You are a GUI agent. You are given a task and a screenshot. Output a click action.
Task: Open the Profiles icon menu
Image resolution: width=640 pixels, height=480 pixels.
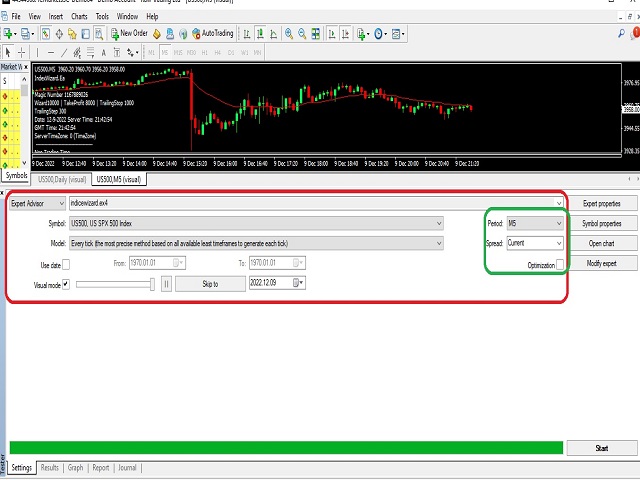[27, 34]
